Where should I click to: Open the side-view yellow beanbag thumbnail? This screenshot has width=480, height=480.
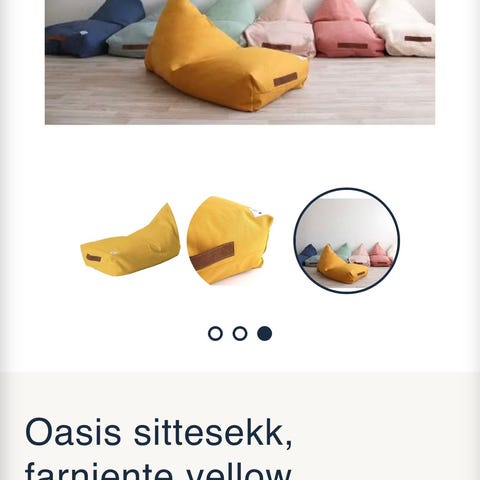130,240
